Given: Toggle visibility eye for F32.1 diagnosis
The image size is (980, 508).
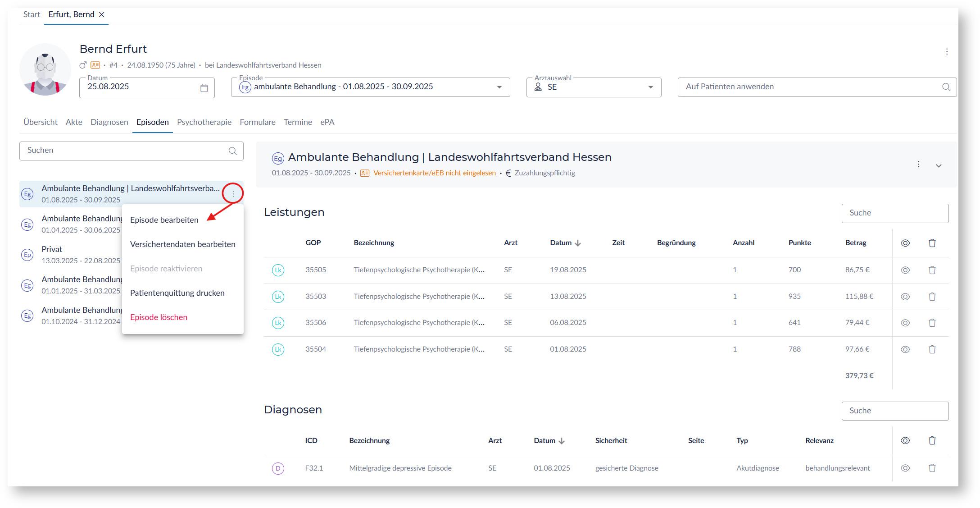Looking at the screenshot, I should [x=905, y=468].
